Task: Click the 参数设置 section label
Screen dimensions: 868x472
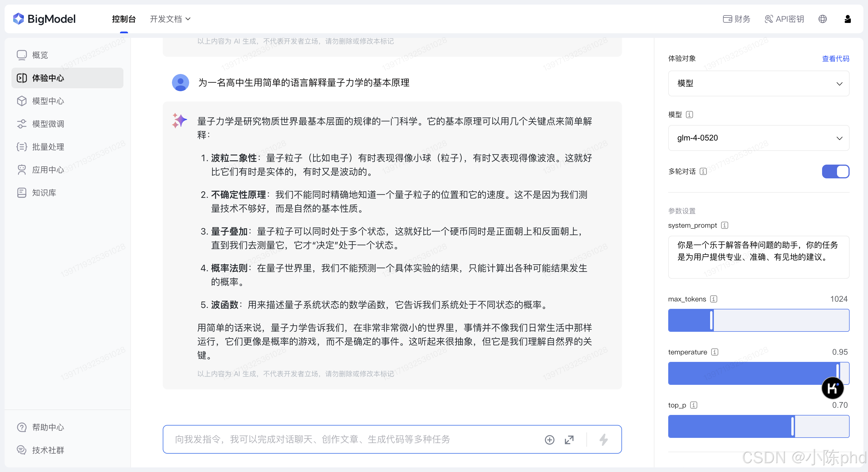Action: (682, 211)
